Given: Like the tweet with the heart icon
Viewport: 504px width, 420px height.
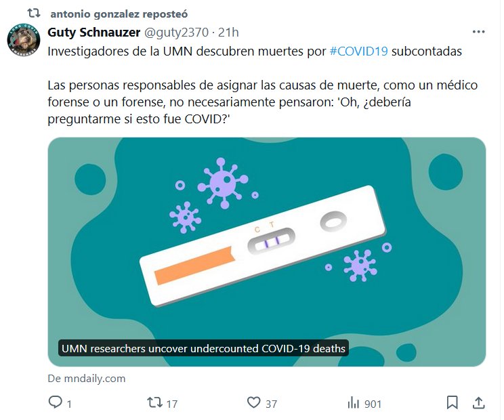Looking at the screenshot, I should tap(253, 402).
